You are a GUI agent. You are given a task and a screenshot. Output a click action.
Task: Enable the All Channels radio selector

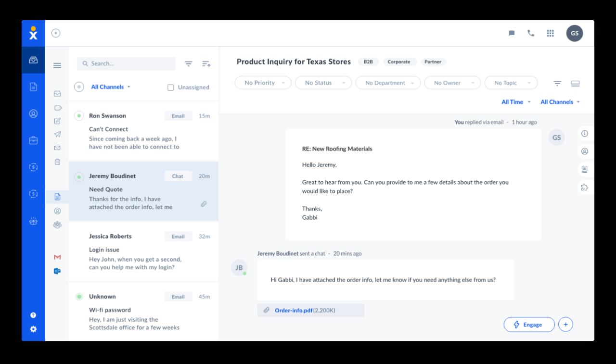coord(78,87)
